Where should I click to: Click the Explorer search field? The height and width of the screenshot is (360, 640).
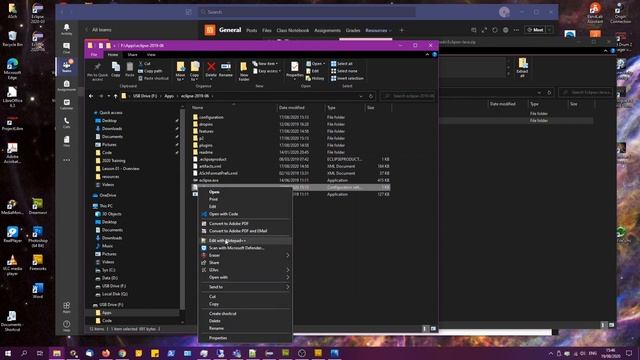point(407,96)
